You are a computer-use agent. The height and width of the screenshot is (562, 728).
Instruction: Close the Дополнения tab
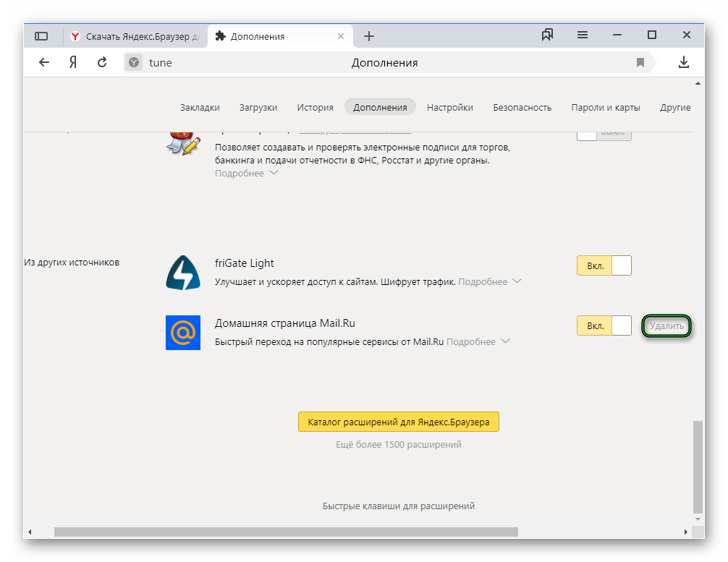click(x=341, y=36)
